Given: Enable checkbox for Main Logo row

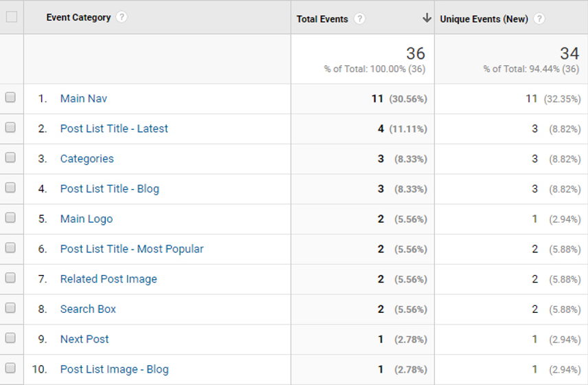Looking at the screenshot, I should pyautogui.click(x=10, y=218).
